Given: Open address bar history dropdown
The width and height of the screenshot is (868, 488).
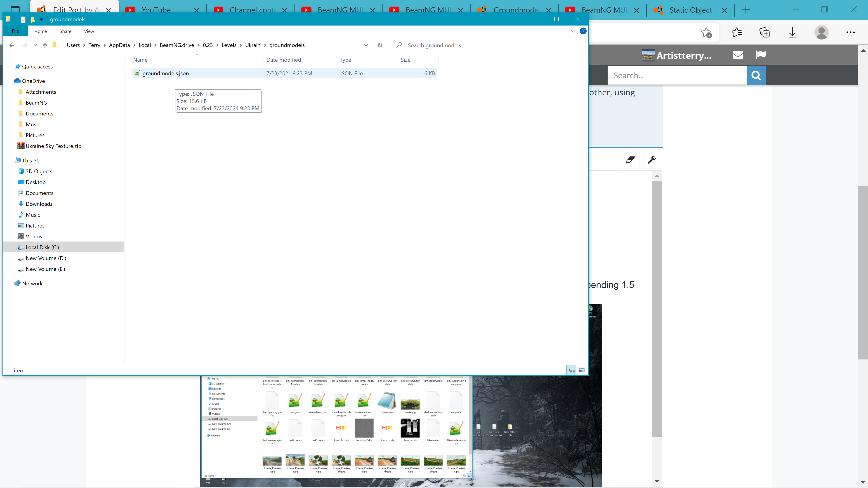Looking at the screenshot, I should 366,45.
